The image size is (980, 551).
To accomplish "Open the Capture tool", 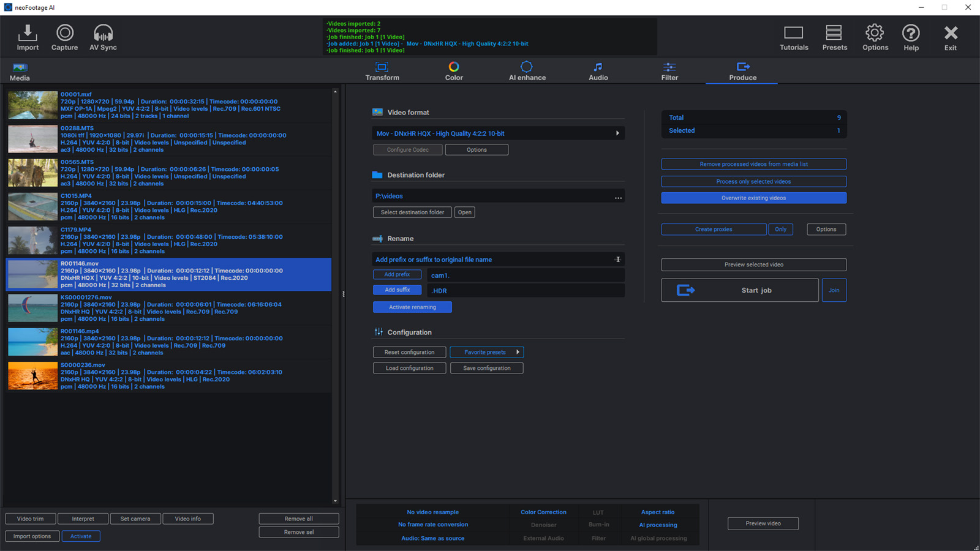I will click(65, 37).
